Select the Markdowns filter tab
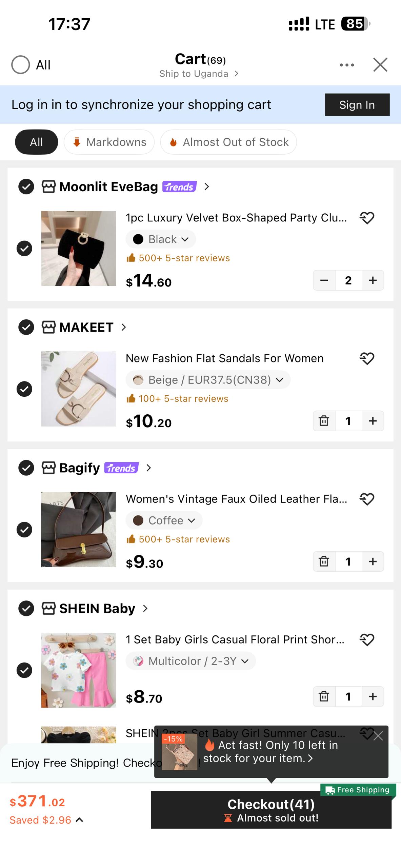The image size is (401, 868). tap(109, 142)
